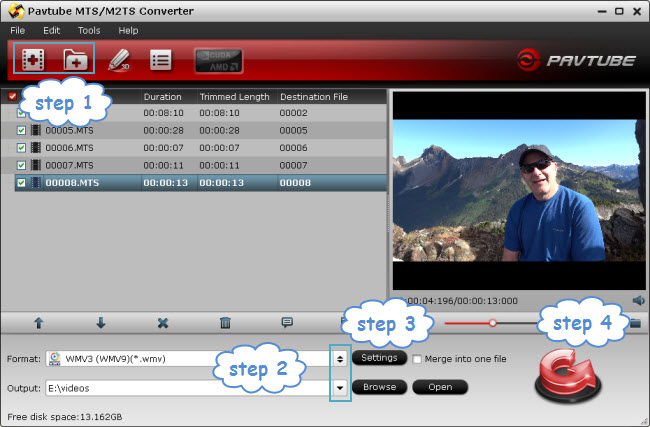
Task: Uncheck the 00005.MTS checkbox
Action: (21, 131)
